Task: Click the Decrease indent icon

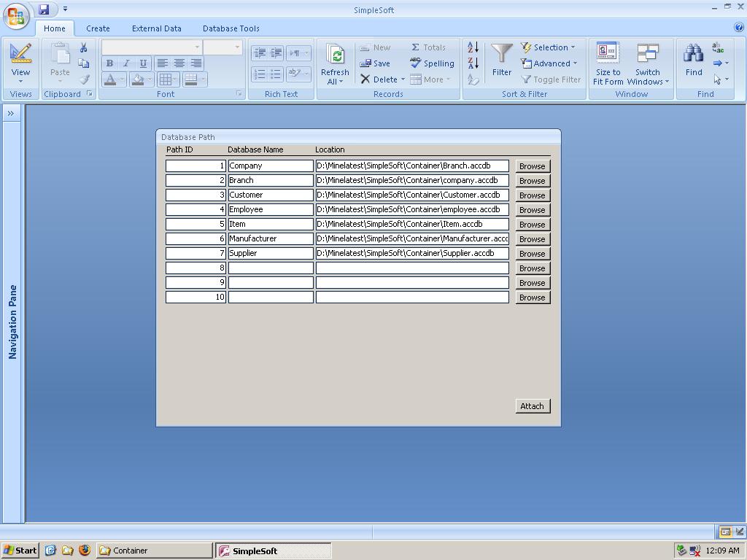Action: tap(260, 52)
